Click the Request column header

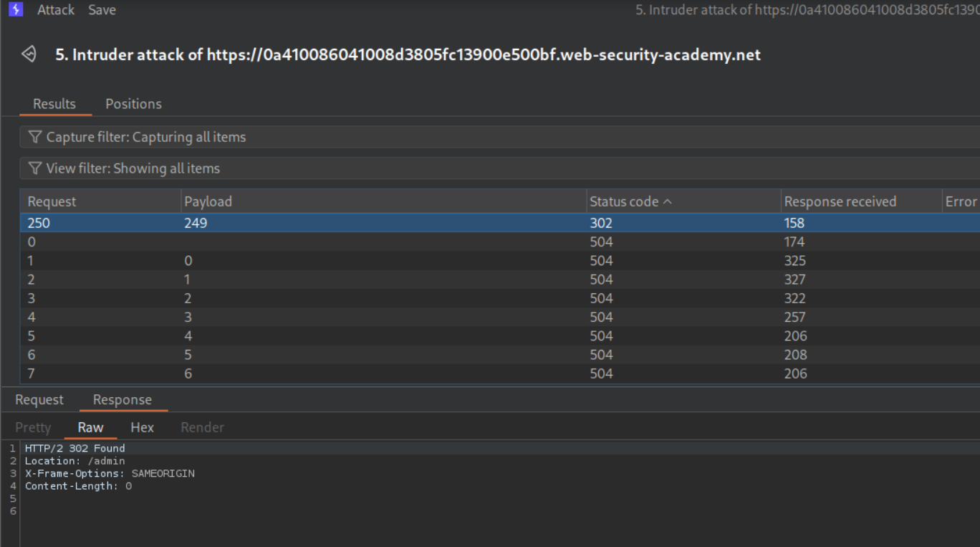tap(52, 201)
